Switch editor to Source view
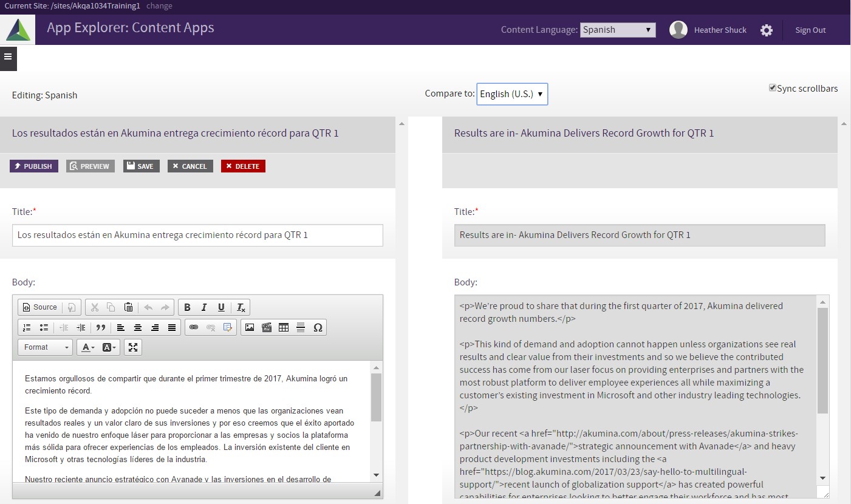The height and width of the screenshot is (504, 851). tap(40, 307)
